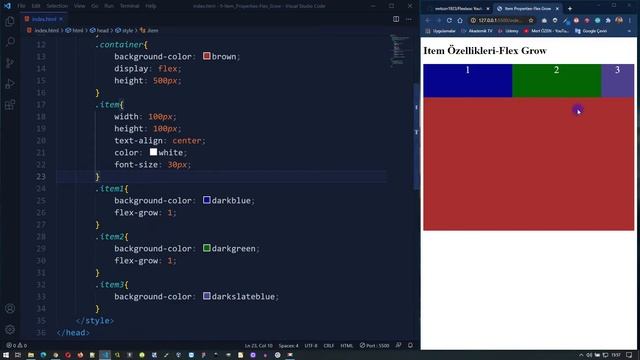Show more bookmarks chevron in bookmarks bar

629,31
